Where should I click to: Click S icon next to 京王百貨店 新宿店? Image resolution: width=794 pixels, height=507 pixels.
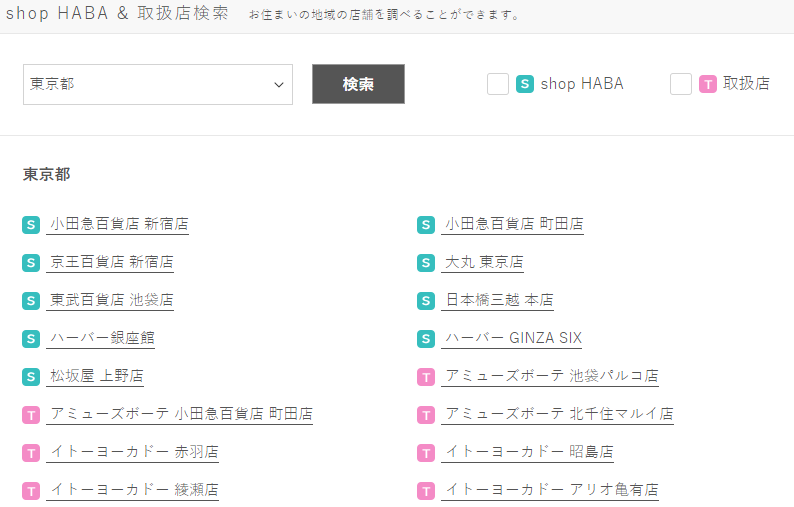pos(31,263)
